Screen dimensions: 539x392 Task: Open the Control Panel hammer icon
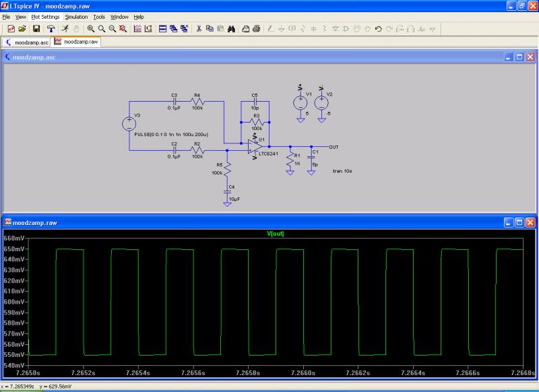tap(51, 29)
